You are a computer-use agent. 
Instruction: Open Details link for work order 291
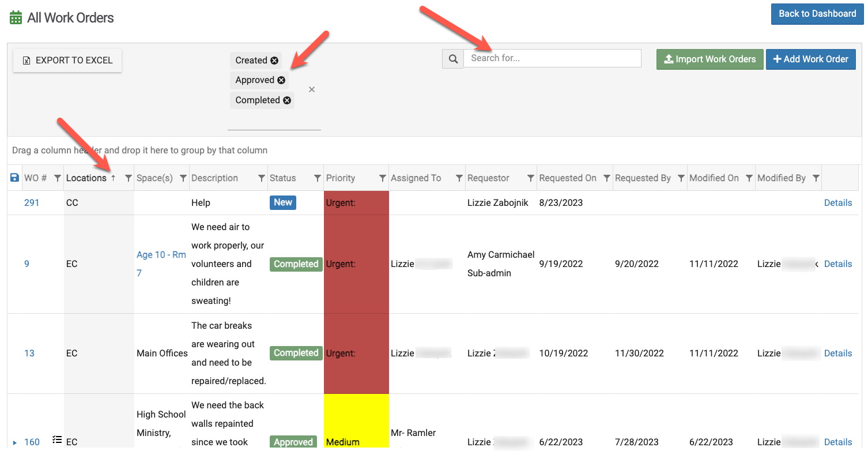[837, 203]
